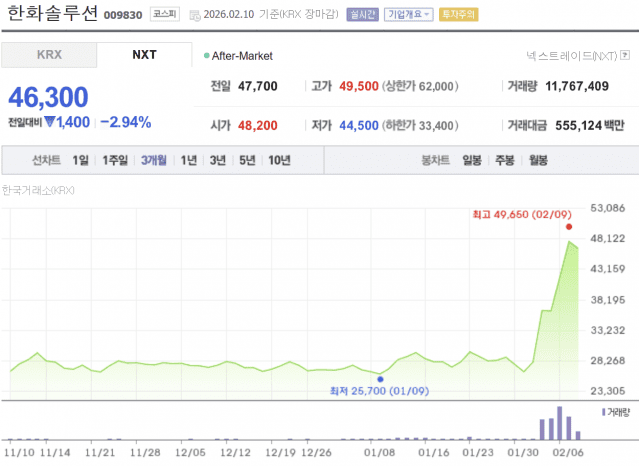Switch chart to 10년 range
Viewport: 639px width, 466px height.
[x=279, y=160]
